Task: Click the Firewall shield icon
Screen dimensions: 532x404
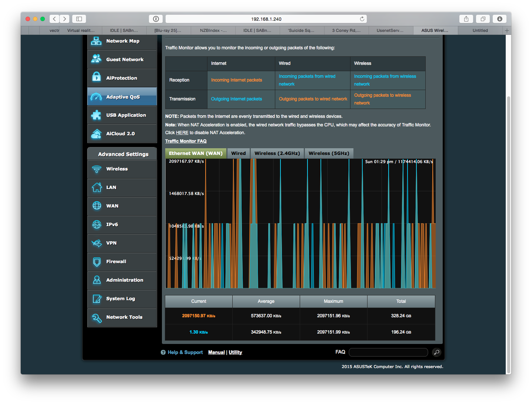Action: point(96,262)
